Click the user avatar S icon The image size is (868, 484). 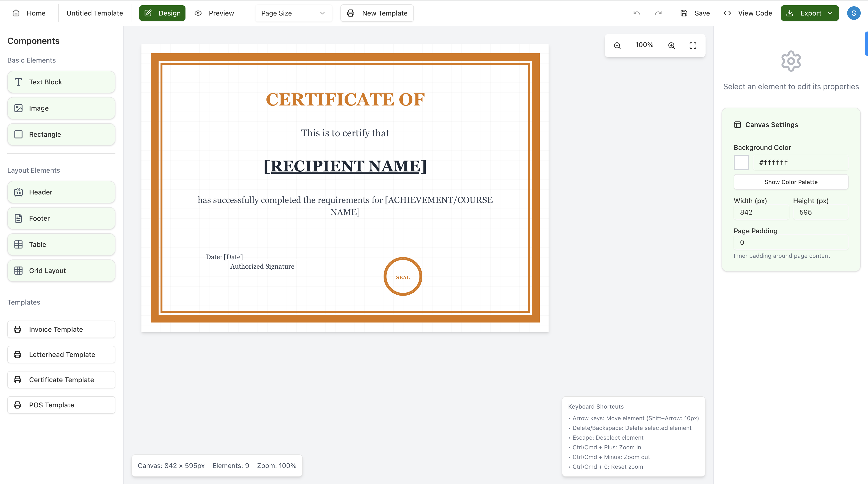point(854,13)
